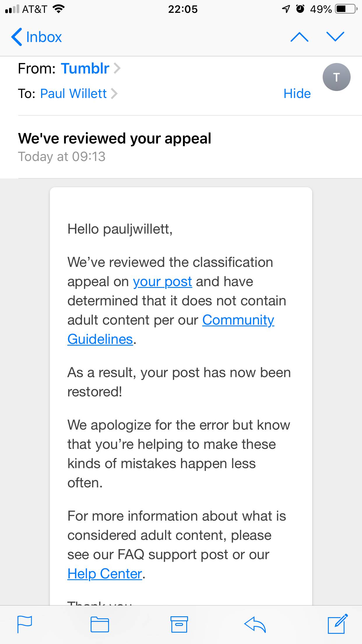Tap the alarm clock status icon
Image resolution: width=362 pixels, height=644 pixels.
[300, 9]
